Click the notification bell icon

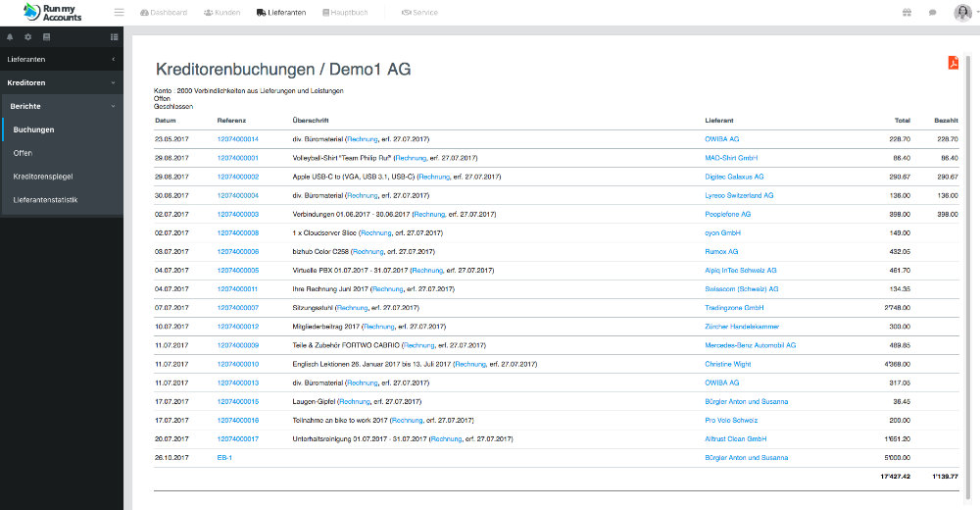click(10, 37)
